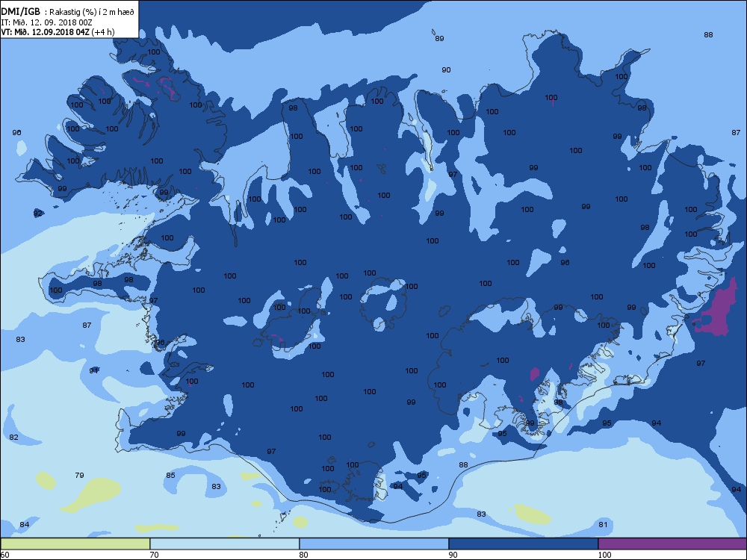The image size is (747, 560).
Task: Click the "DMI/IGB" title text
Action: click(x=20, y=12)
